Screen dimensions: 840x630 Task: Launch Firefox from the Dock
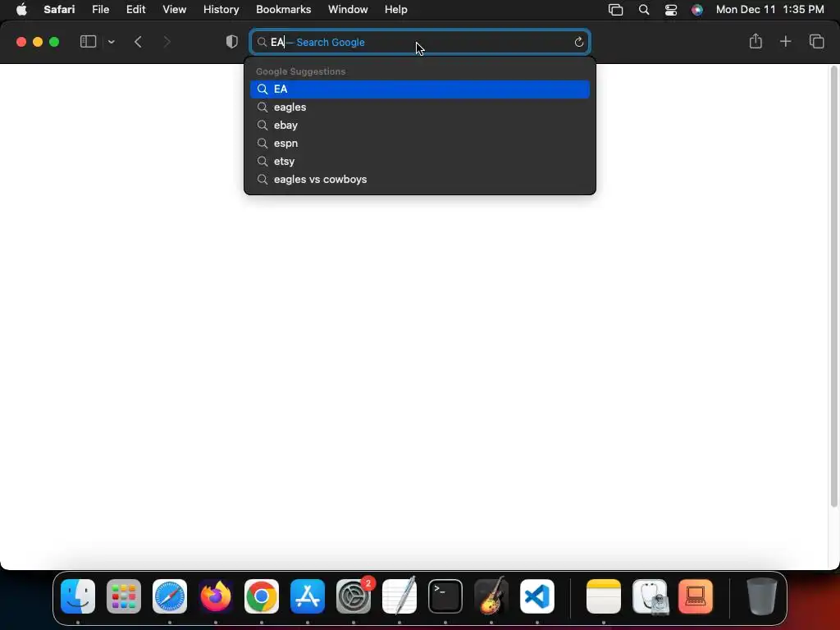(216, 596)
